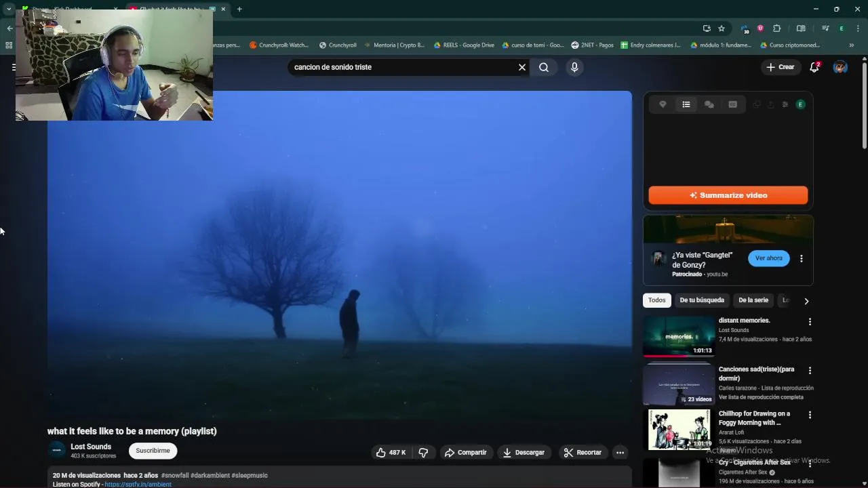Show more filter chips with right arrow

coord(806,301)
